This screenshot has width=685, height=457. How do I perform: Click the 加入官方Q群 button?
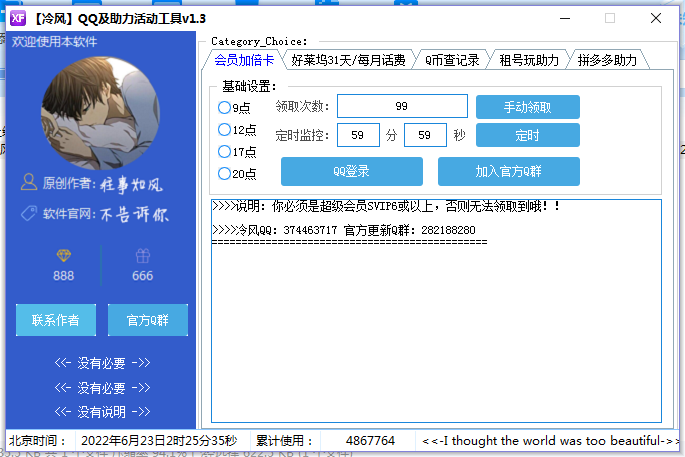pyautogui.click(x=509, y=171)
